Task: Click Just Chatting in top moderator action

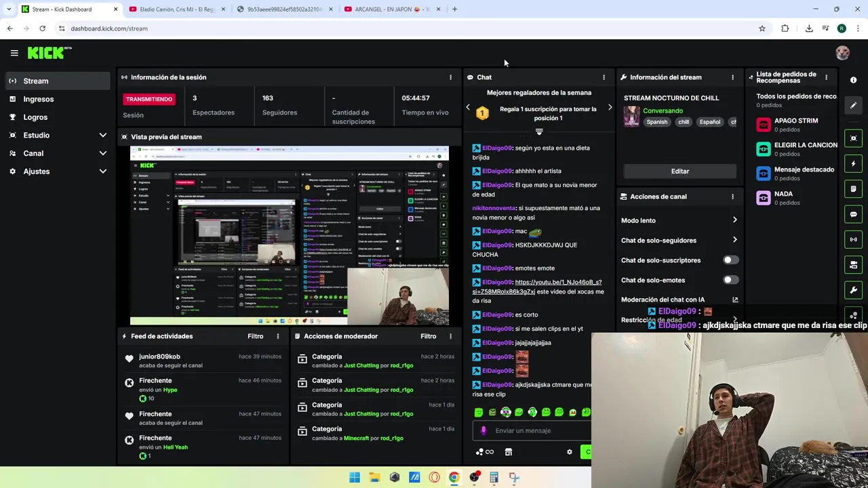Action: (x=361, y=365)
